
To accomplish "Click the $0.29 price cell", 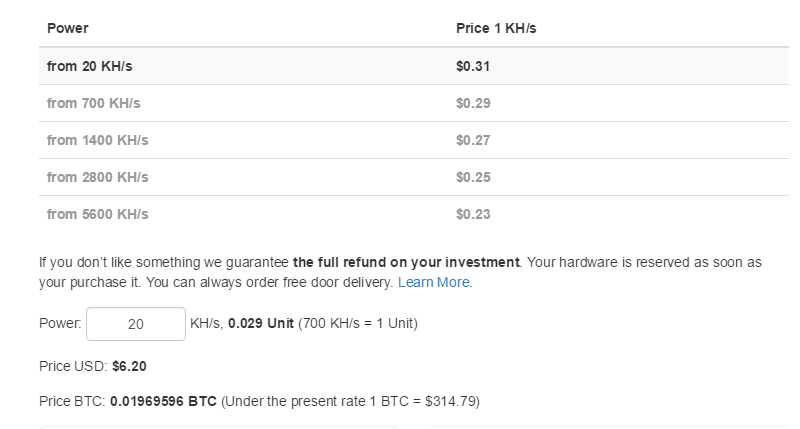I will click(x=473, y=103).
